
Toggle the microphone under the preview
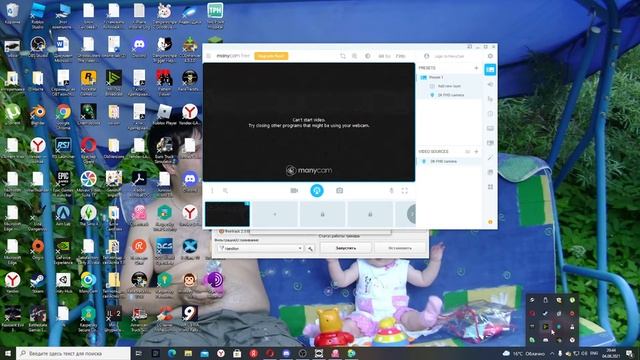click(391, 191)
